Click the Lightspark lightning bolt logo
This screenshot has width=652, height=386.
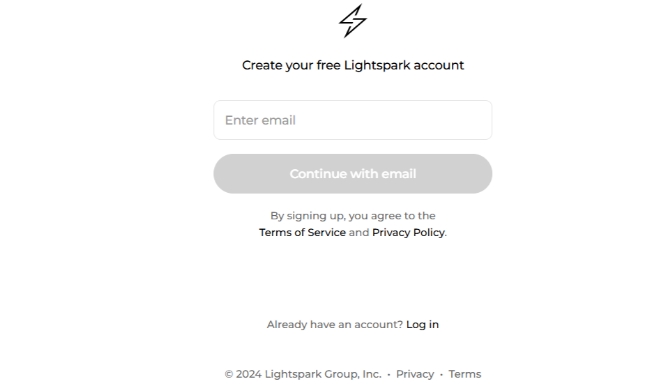click(x=353, y=21)
